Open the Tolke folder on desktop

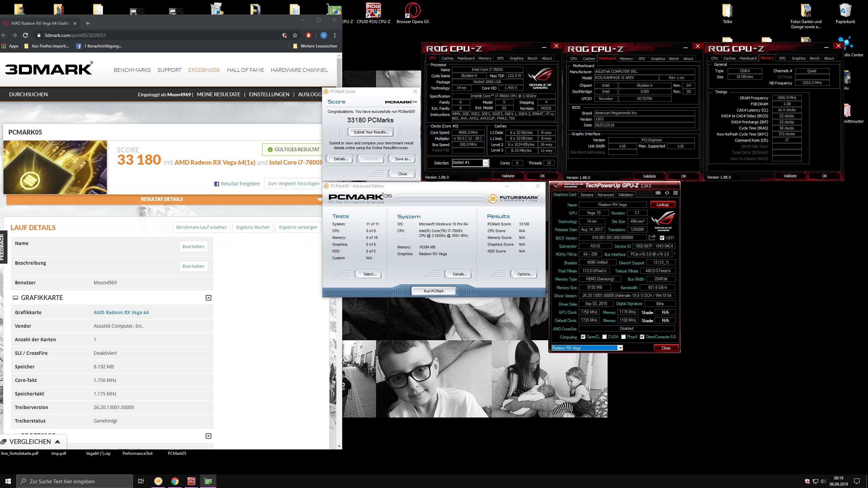(x=727, y=14)
